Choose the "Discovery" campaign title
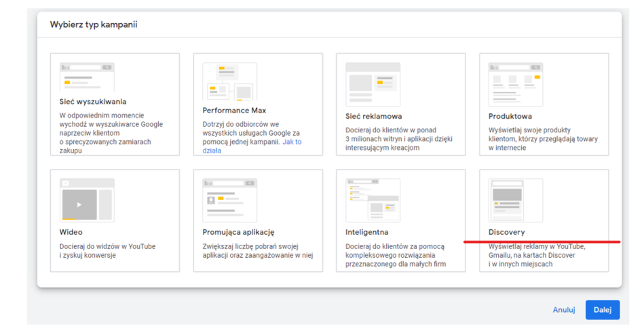 point(506,232)
